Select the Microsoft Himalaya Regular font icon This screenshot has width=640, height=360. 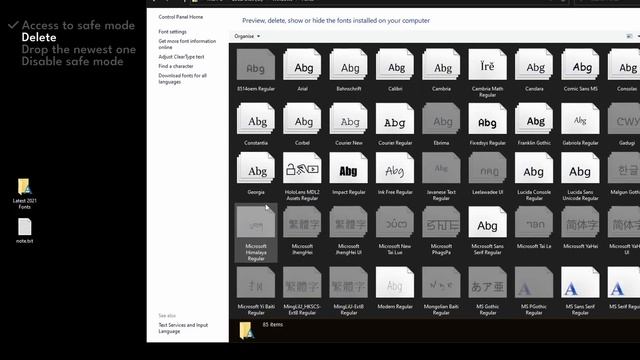(x=256, y=222)
